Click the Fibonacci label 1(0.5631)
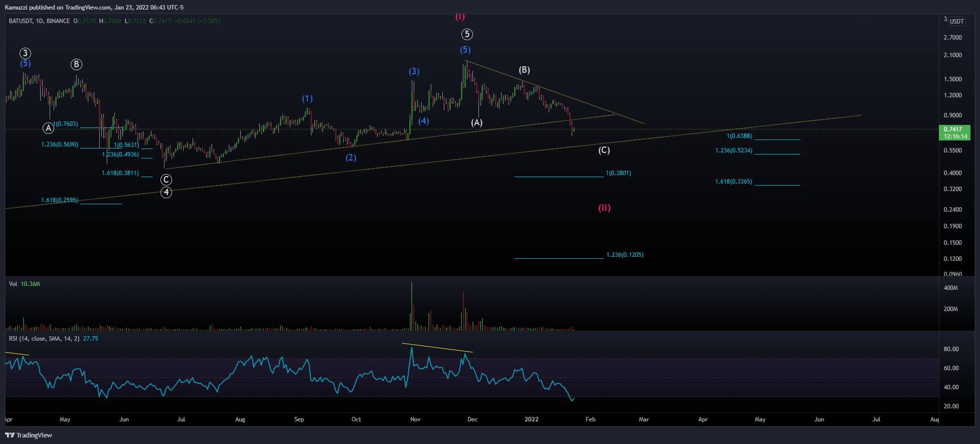 [x=126, y=145]
